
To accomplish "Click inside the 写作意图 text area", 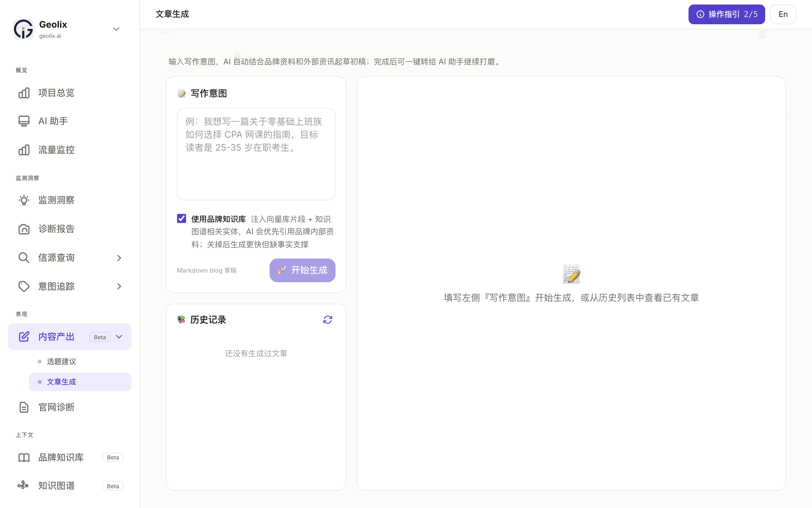I will 256,154.
